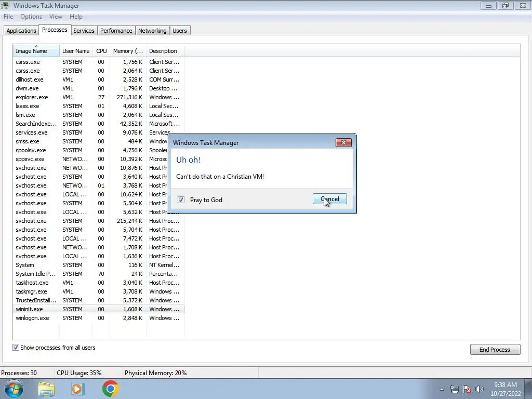Open the Windows Start menu orb
Screen dimensions: 532x399
[14, 389]
